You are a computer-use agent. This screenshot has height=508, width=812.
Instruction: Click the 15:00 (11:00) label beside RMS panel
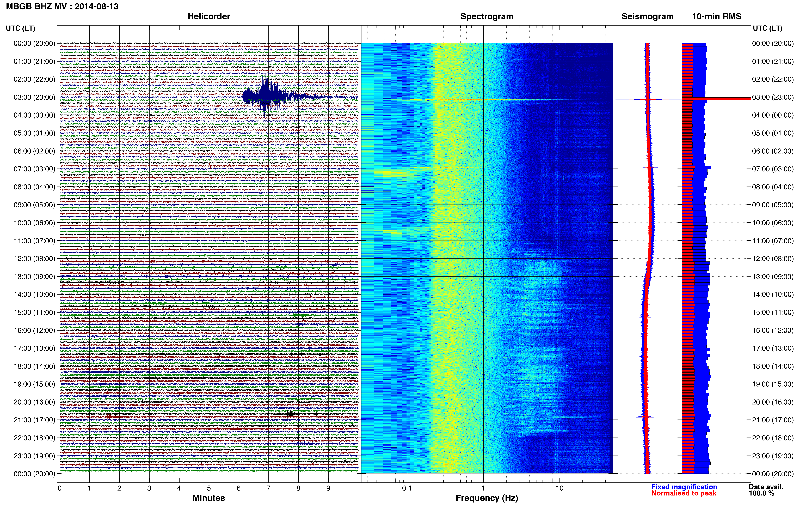[773, 312]
